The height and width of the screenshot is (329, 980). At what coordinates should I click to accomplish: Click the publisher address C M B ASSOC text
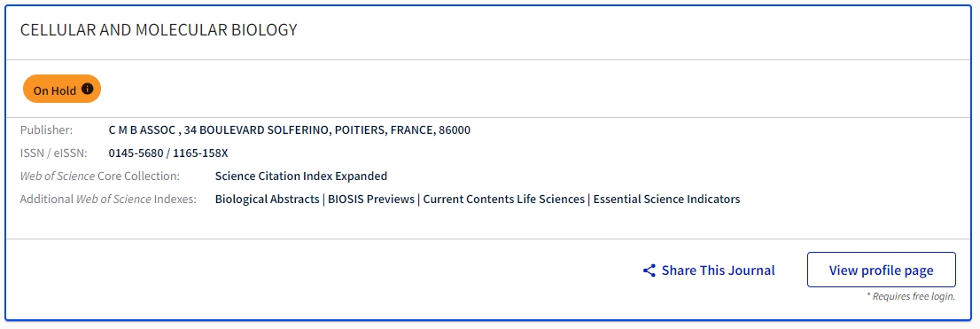click(290, 130)
